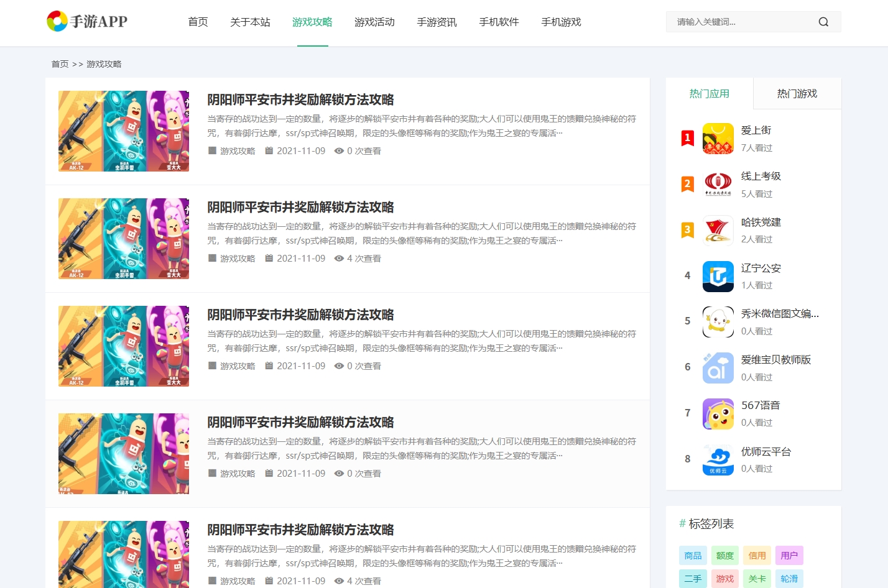Image resolution: width=888 pixels, height=588 pixels.
Task: Switch to the 热门应用 tab
Action: click(710, 93)
